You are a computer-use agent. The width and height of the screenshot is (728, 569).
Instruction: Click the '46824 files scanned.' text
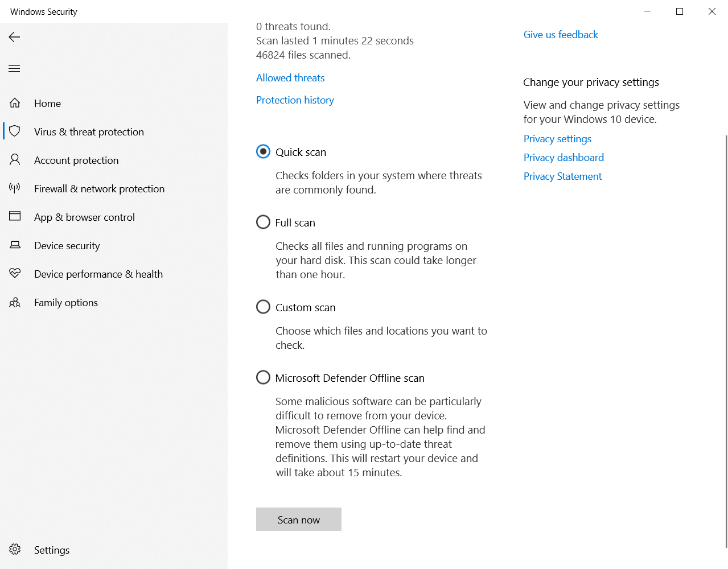click(x=303, y=55)
